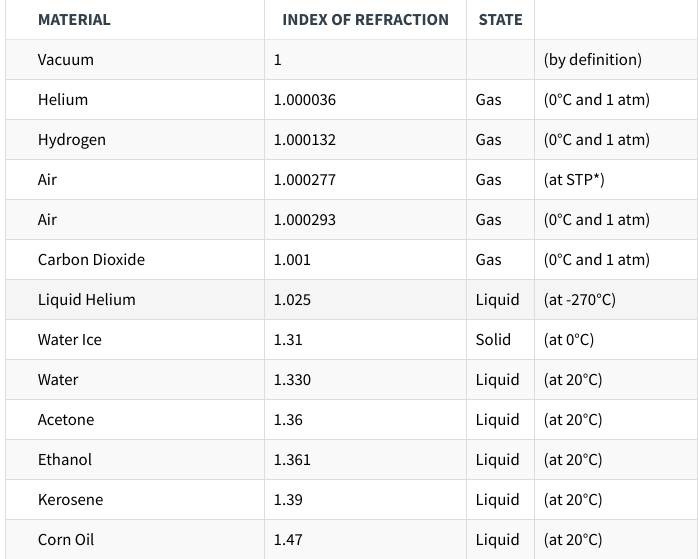Click the index value 1.000277 for Air
Image resolution: width=698 pixels, height=559 pixels.
[305, 179]
